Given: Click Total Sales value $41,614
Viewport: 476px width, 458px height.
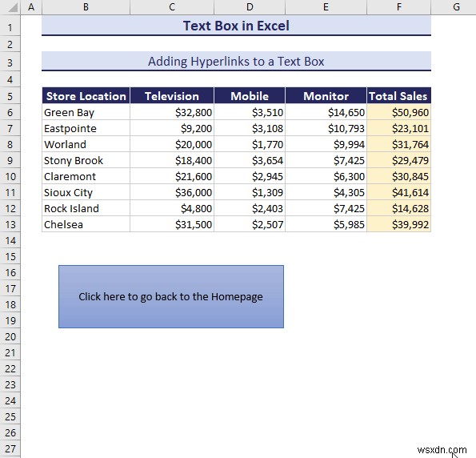Looking at the screenshot, I should (399, 192).
